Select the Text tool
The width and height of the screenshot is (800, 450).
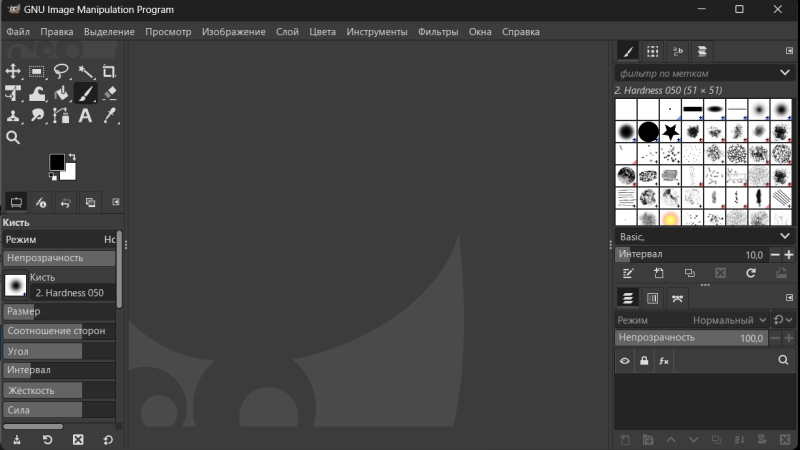point(85,116)
